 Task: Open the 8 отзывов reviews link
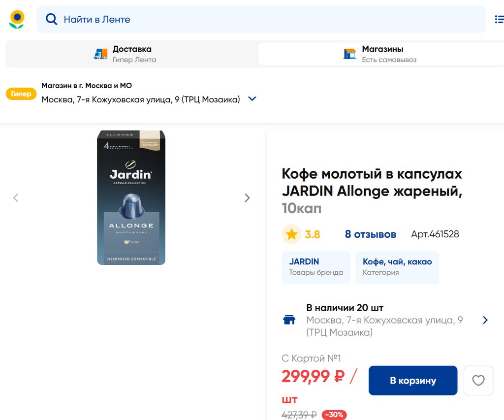[370, 234]
